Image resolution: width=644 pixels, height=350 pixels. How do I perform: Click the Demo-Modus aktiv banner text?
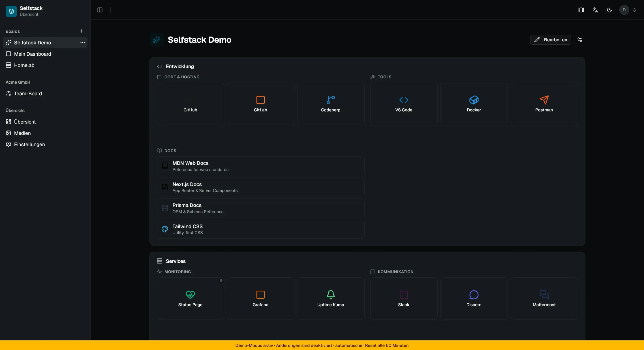(322, 345)
